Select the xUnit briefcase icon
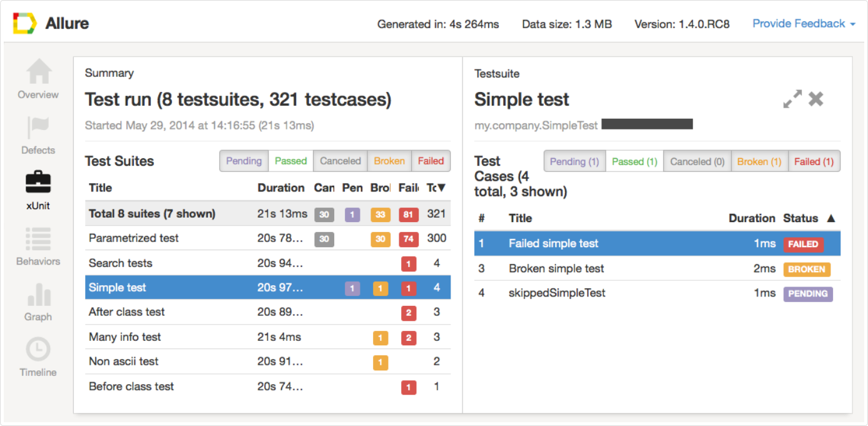This screenshot has width=868, height=426. pyautogui.click(x=38, y=182)
